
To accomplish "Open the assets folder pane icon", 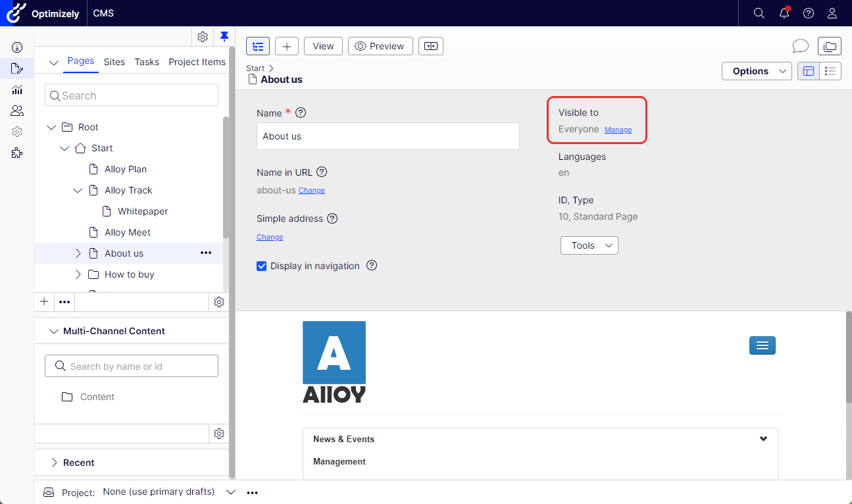I will point(830,46).
